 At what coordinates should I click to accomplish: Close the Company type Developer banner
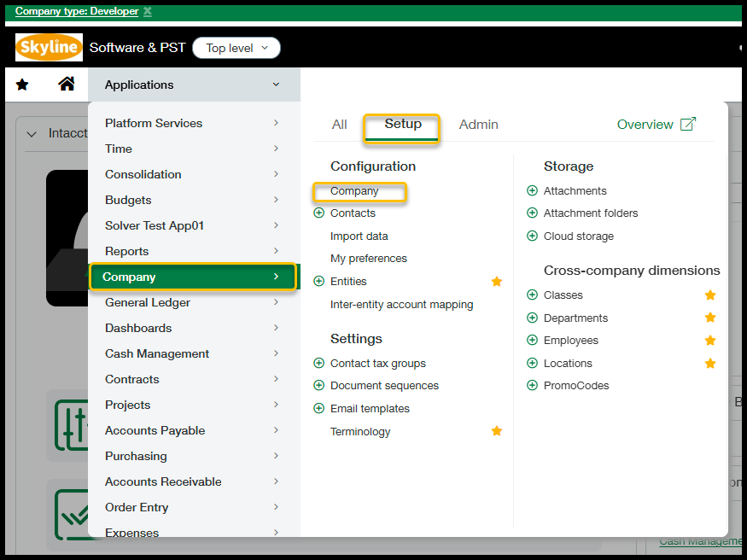[148, 11]
